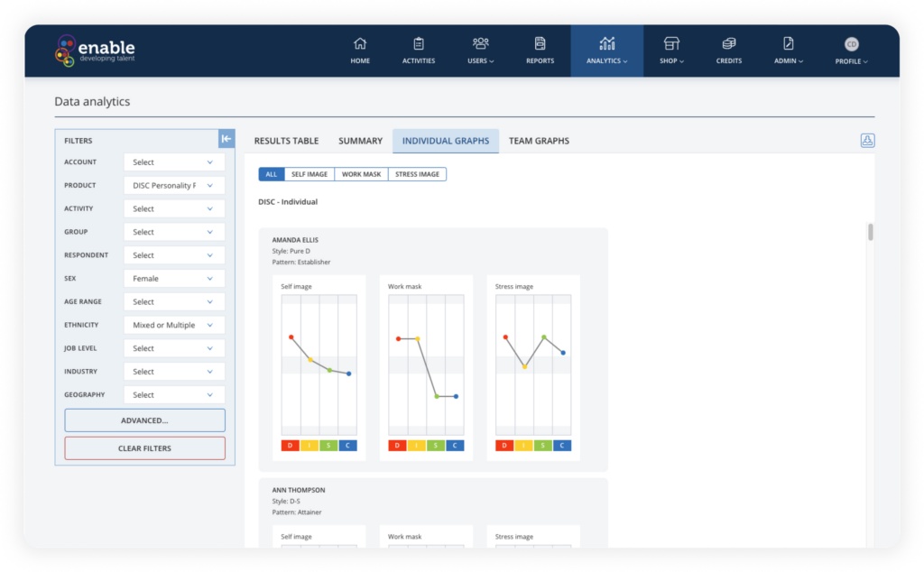Click the download graphs icon
This screenshot has height=572, width=924.
click(867, 140)
